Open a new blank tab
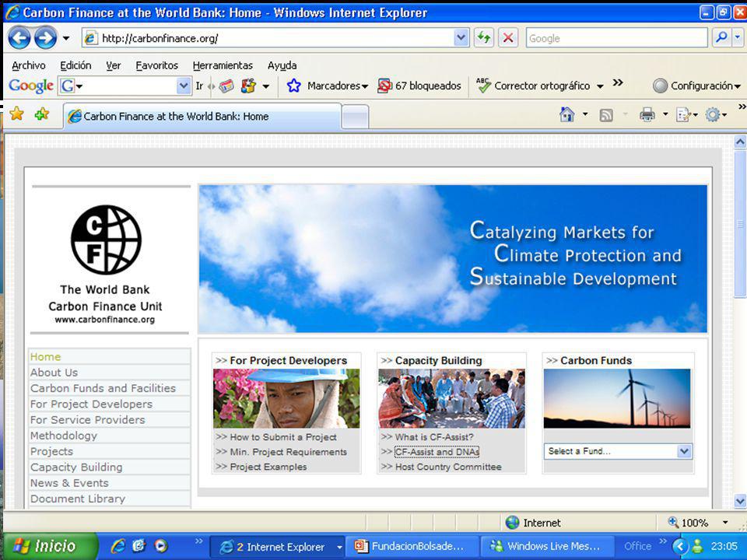The width and height of the screenshot is (747, 560). click(356, 117)
